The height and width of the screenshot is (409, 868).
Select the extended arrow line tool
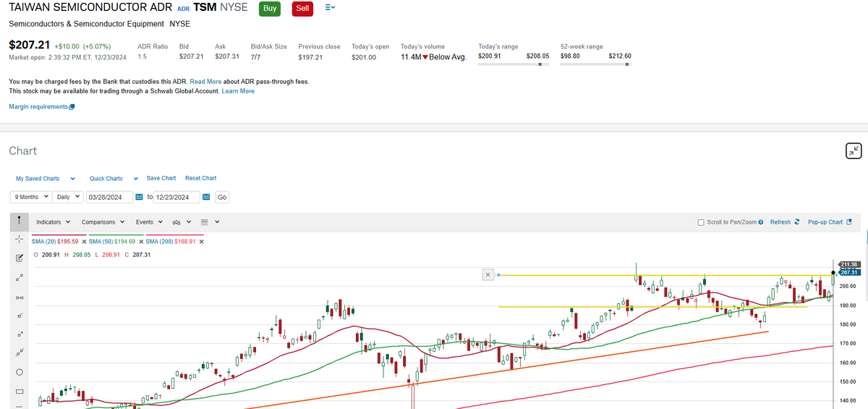(x=19, y=353)
